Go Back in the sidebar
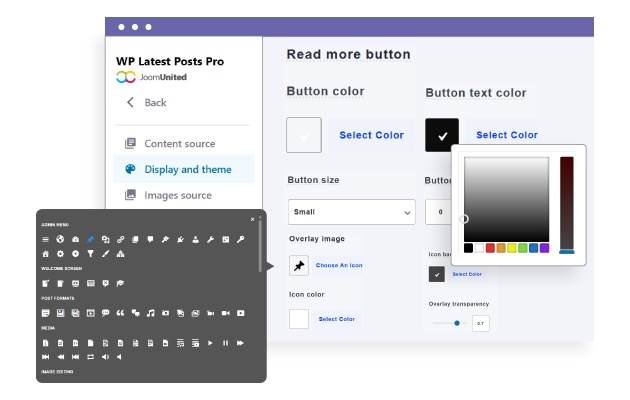The image size is (630, 400). pos(146,103)
